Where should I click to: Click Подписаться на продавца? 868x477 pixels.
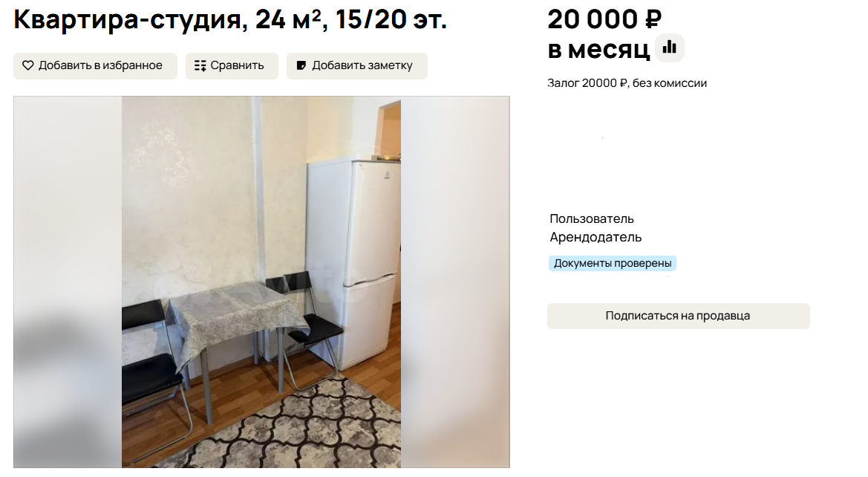point(678,316)
